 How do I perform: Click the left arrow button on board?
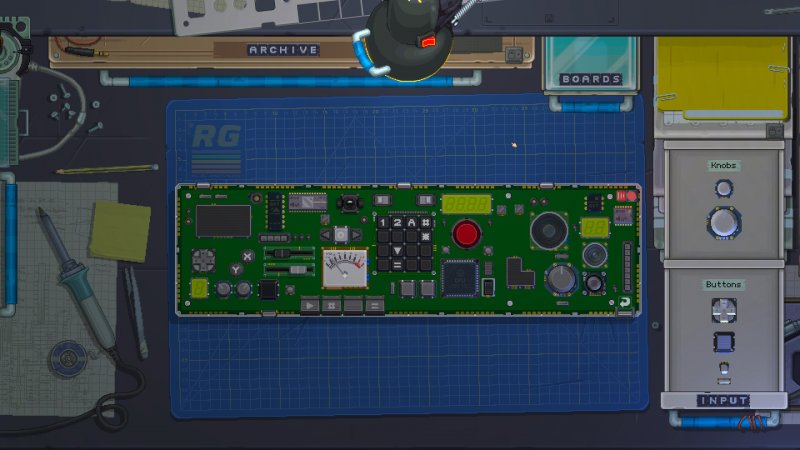click(325, 235)
